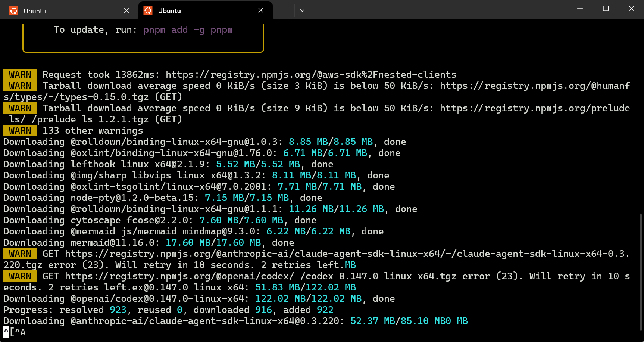Viewport: 644px width, 342px height.
Task: Click the "pnpm add -g pnpm" command text
Action: point(188,30)
